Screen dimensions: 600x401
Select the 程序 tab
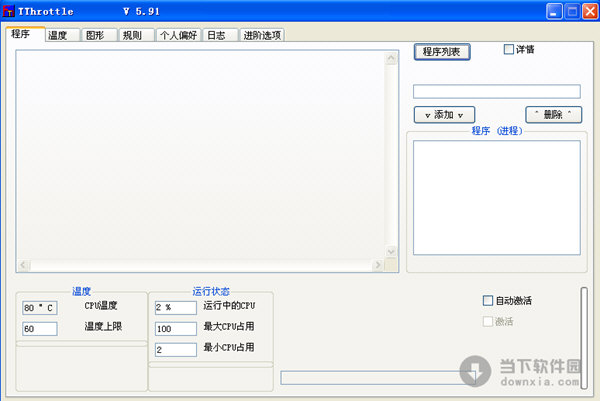click(x=26, y=34)
